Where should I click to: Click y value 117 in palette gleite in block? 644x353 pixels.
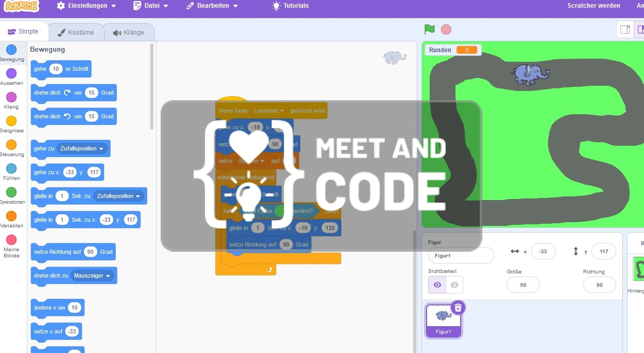[131, 220]
